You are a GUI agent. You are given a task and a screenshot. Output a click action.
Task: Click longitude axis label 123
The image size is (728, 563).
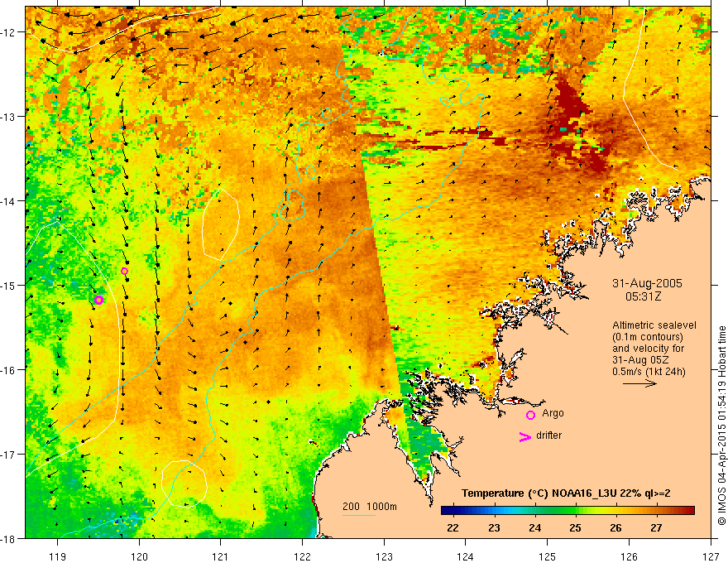[x=384, y=556]
